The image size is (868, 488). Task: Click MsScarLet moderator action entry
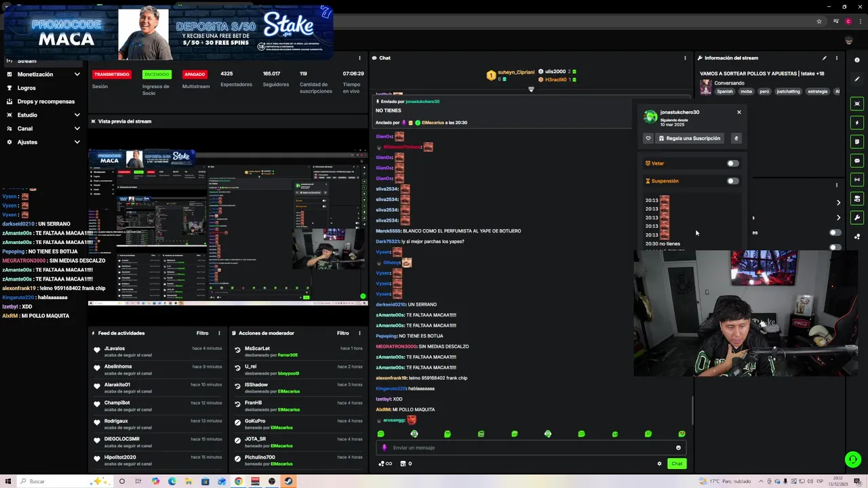click(x=257, y=348)
